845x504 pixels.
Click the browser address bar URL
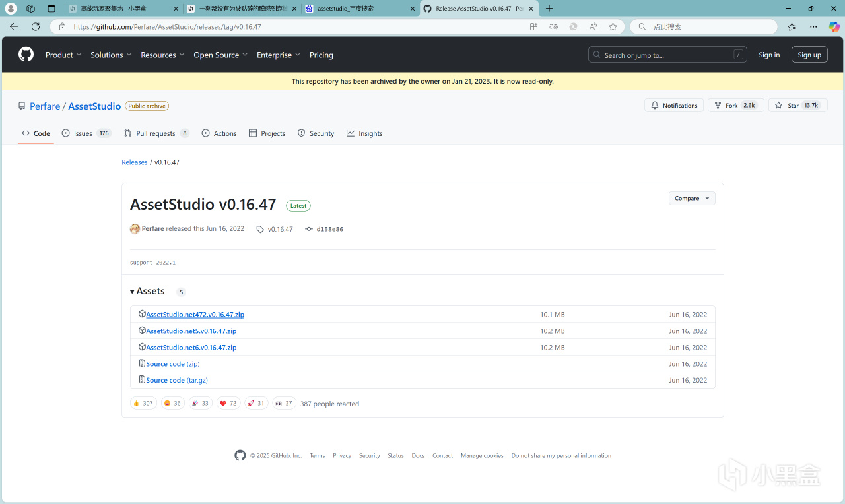168,27
